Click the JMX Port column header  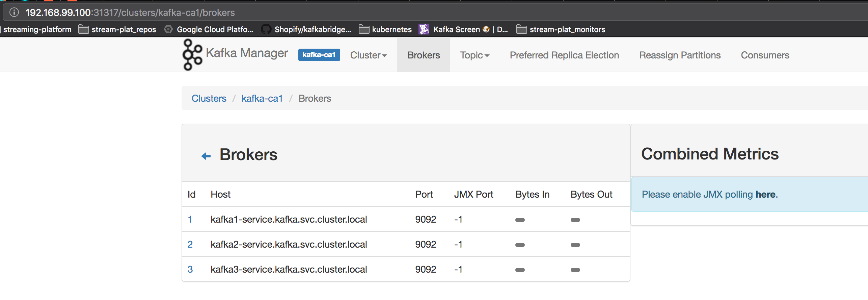(473, 194)
